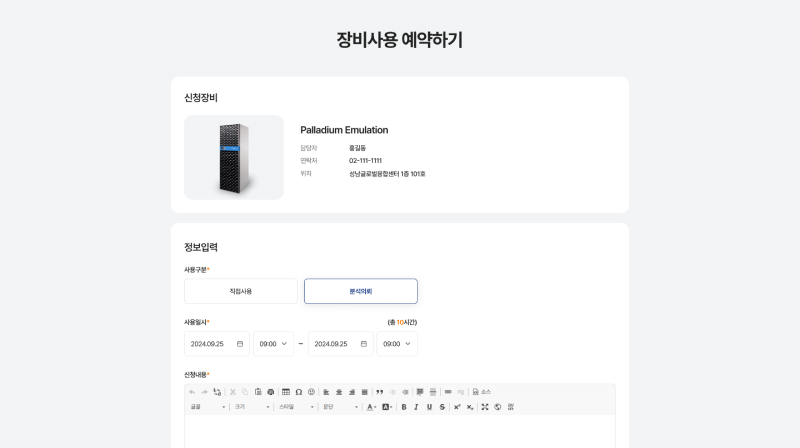Click the Palladium Emulation equipment thumbnail
This screenshot has width=800, height=448.
tap(234, 157)
